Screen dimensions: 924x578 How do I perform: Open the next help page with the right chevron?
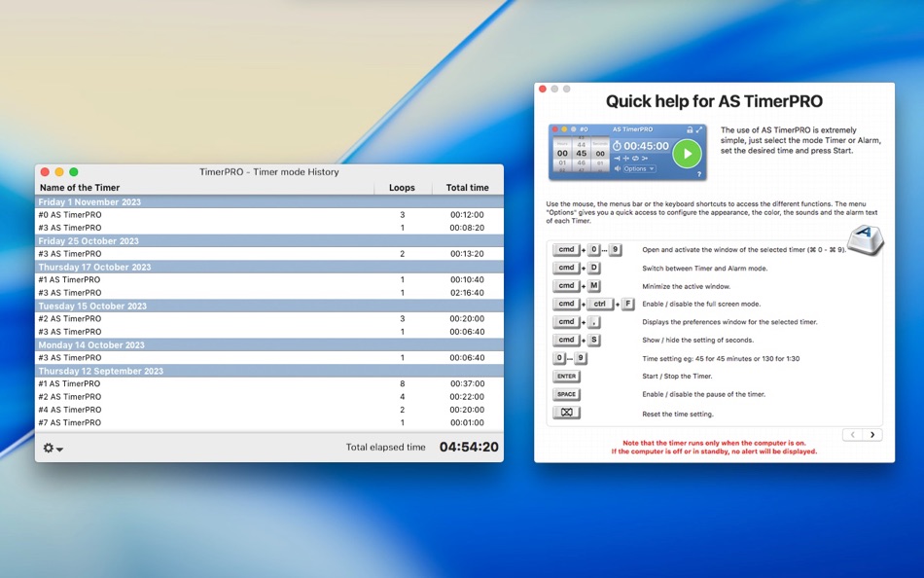point(872,434)
